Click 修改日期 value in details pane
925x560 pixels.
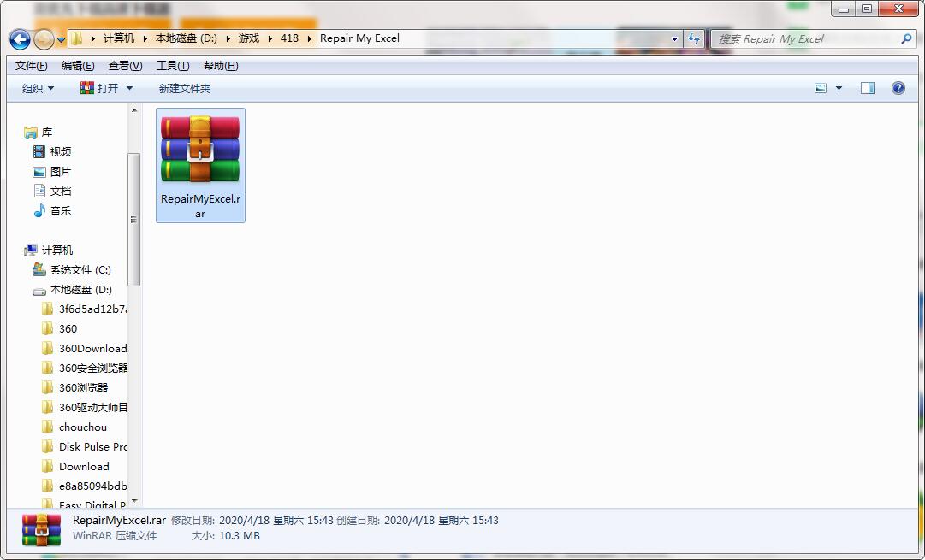click(x=276, y=521)
